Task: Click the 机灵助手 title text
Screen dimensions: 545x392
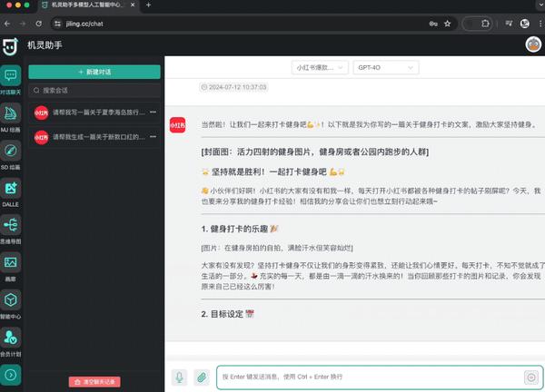Action: (45, 45)
